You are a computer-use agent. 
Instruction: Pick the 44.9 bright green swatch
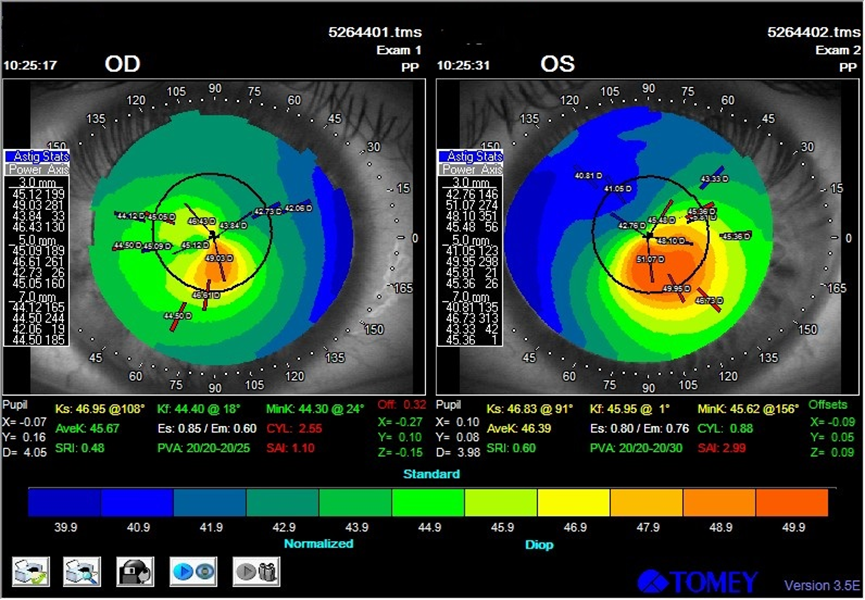[428, 502]
